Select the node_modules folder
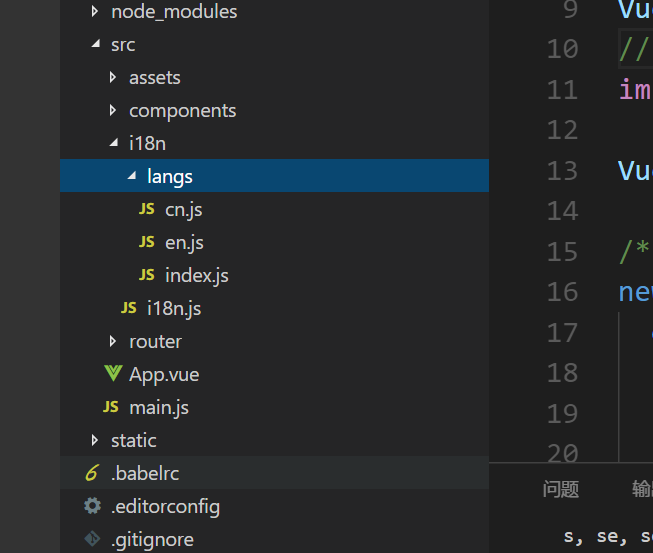Image resolution: width=653 pixels, height=553 pixels. point(174,12)
